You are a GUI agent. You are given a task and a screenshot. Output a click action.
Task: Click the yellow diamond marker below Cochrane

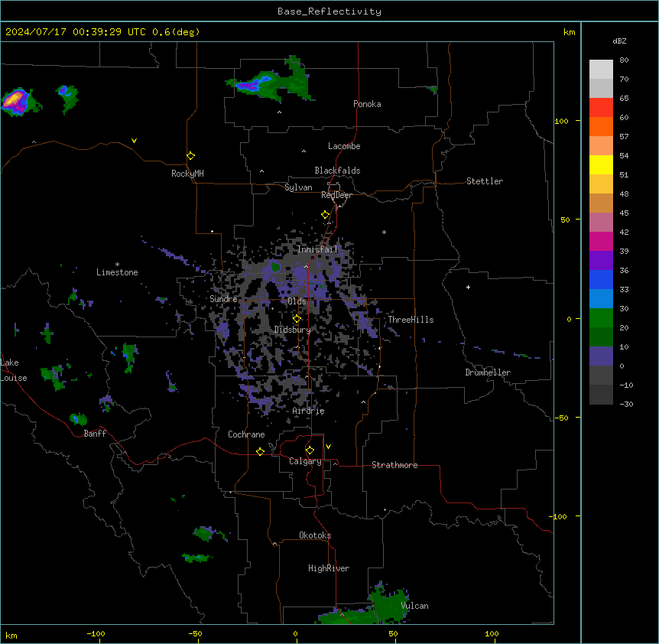click(260, 451)
